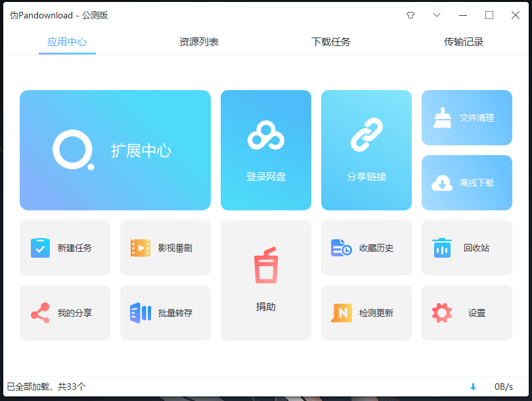
Task: Select 检测更新 check update label
Action: click(376, 313)
